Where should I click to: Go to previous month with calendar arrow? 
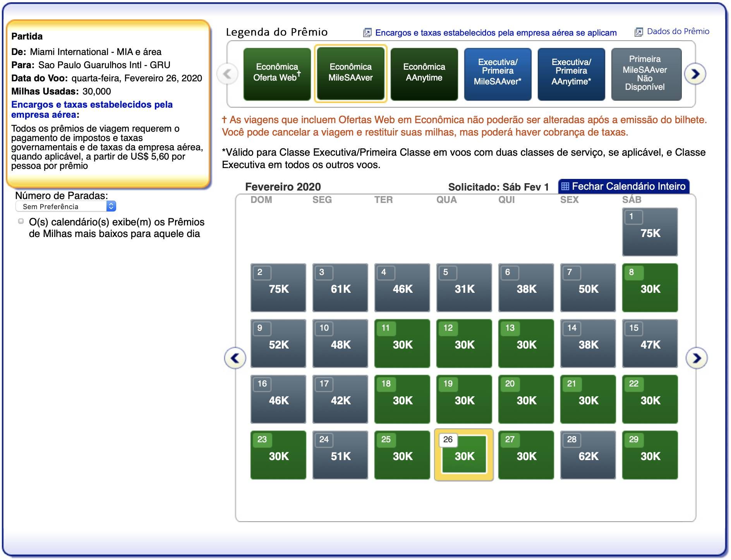point(235,358)
